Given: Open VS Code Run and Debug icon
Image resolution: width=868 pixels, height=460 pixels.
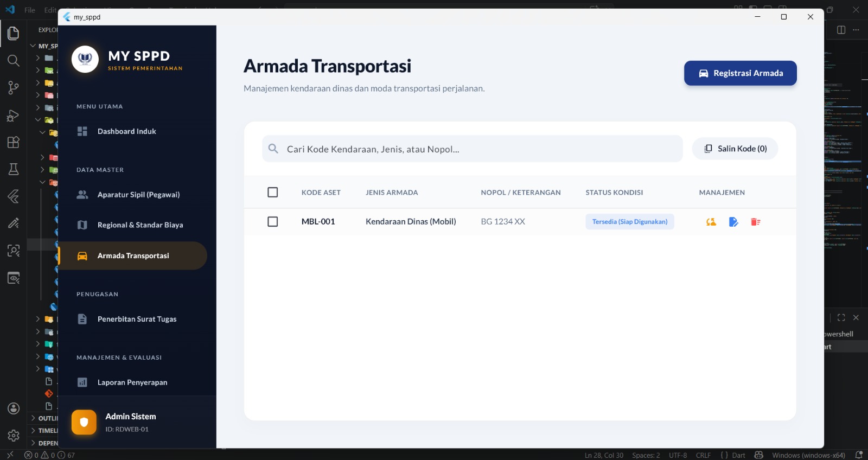Looking at the screenshot, I should pos(13,115).
